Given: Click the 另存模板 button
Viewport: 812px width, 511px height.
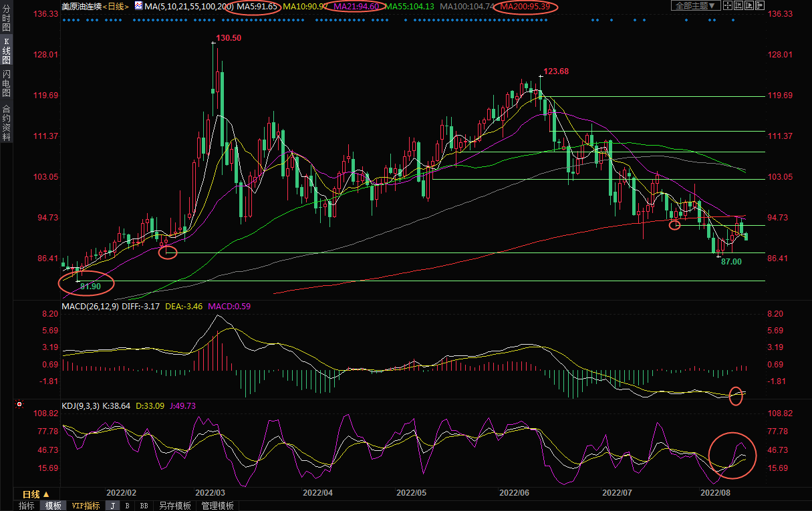Looking at the screenshot, I should (175, 506).
